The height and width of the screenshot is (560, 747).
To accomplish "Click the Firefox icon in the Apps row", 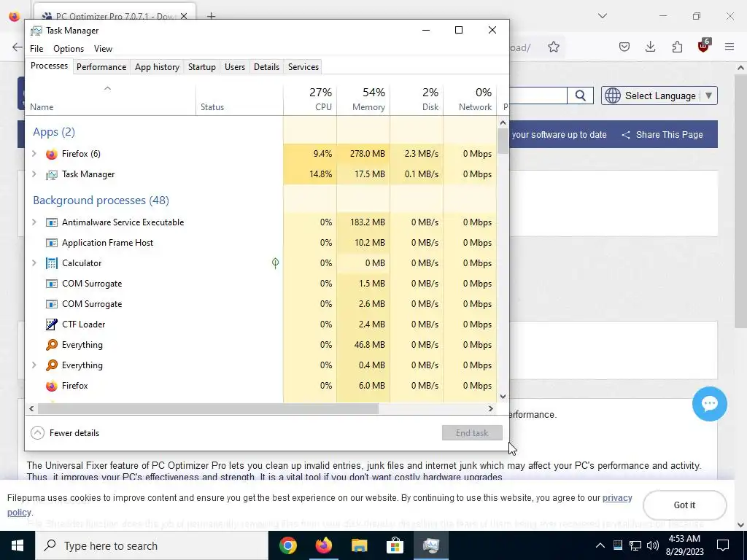I will [52, 154].
